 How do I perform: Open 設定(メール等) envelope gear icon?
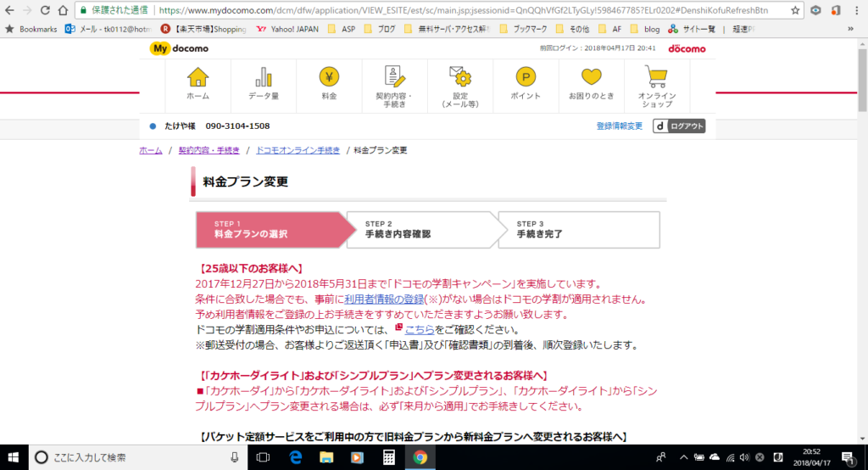[x=460, y=77]
